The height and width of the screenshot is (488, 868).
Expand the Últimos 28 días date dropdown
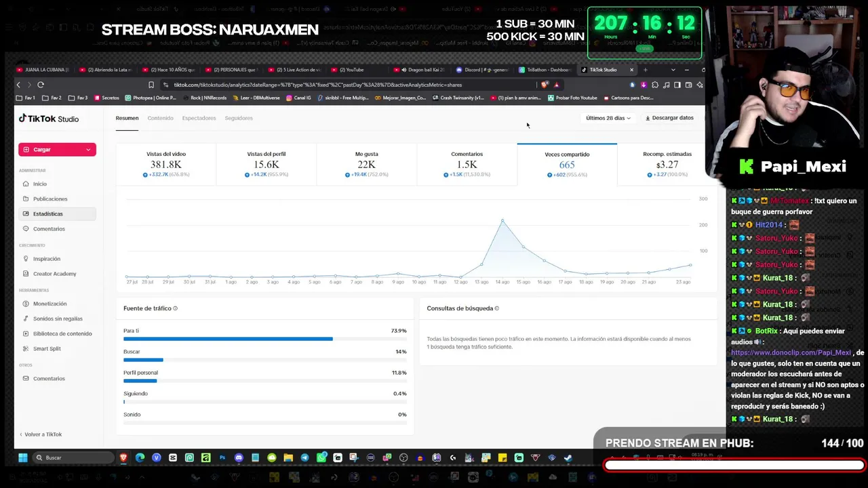pos(608,118)
